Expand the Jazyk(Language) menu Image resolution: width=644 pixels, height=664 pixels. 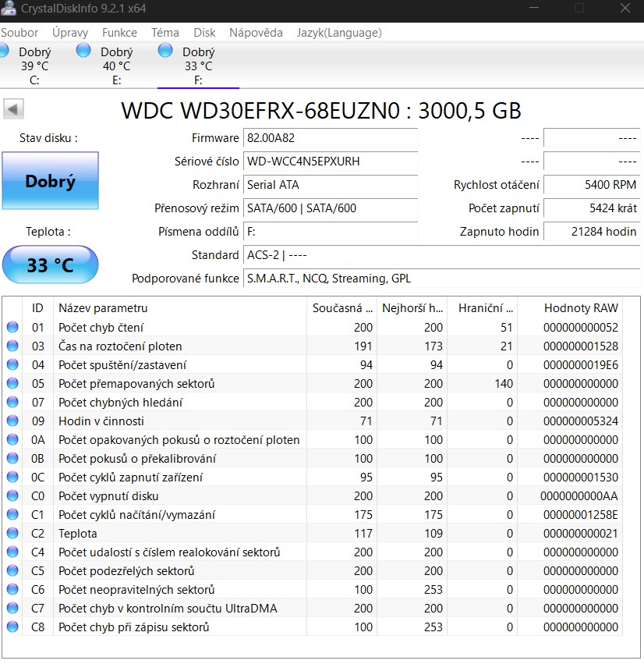339,33
